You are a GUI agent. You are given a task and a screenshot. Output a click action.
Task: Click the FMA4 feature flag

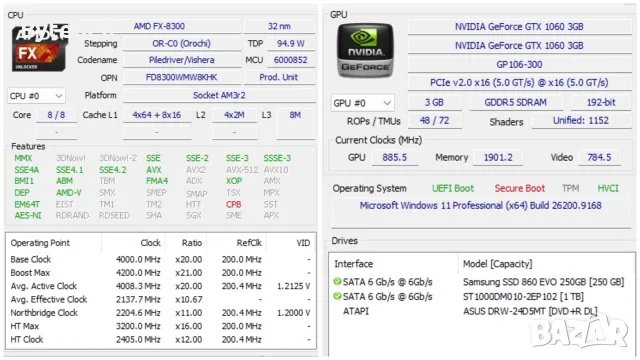[x=157, y=181]
